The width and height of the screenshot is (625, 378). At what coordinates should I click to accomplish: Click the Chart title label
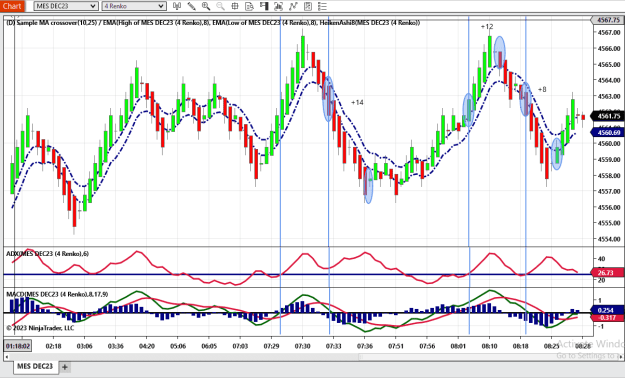coord(12,6)
